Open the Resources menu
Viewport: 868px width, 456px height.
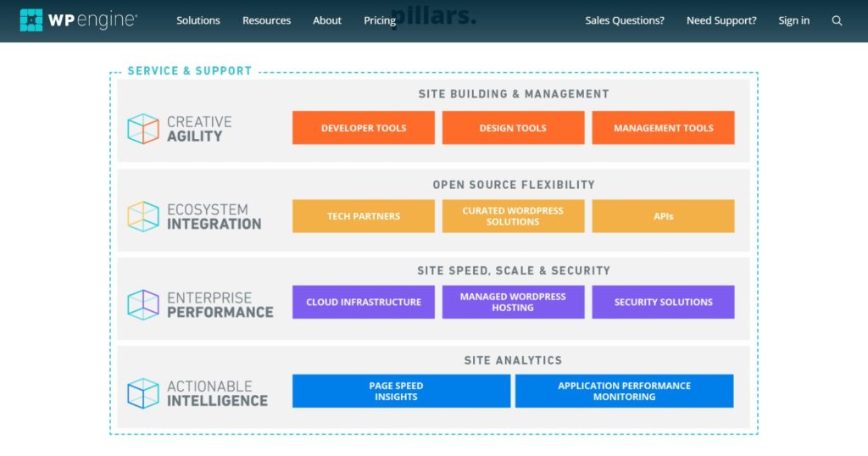click(266, 20)
